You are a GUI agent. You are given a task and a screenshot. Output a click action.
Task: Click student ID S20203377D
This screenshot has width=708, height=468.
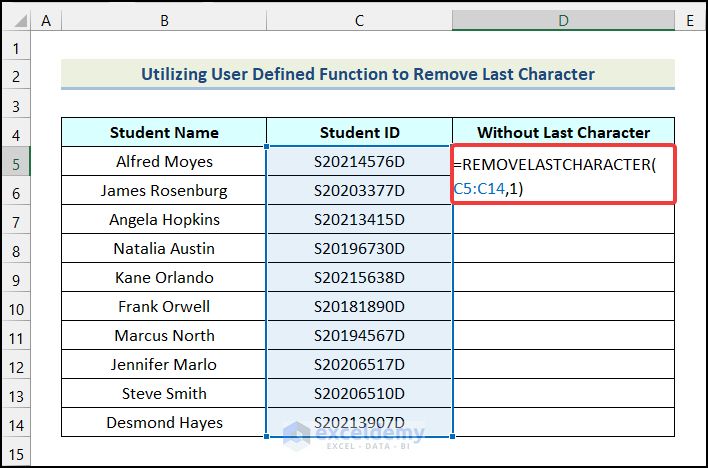point(359,190)
